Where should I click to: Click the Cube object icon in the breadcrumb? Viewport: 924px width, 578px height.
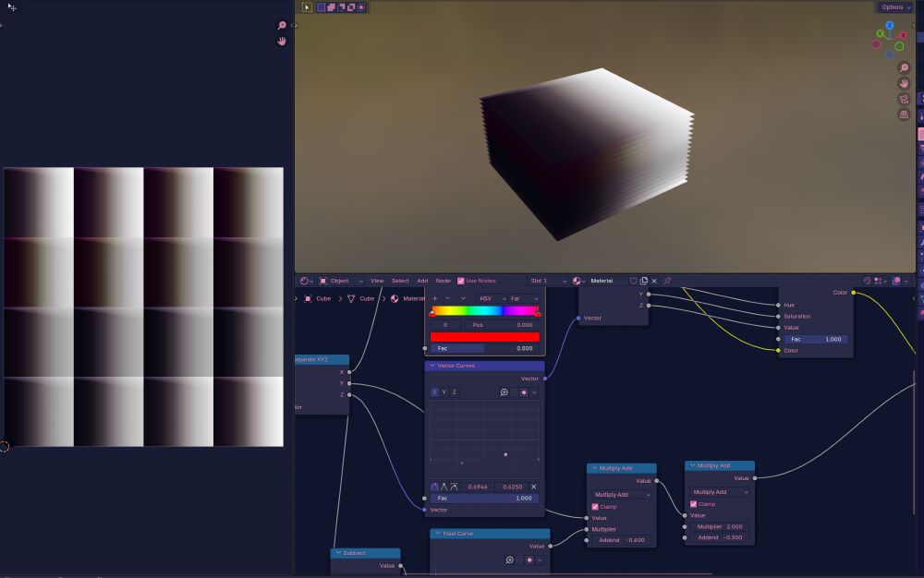click(x=308, y=298)
